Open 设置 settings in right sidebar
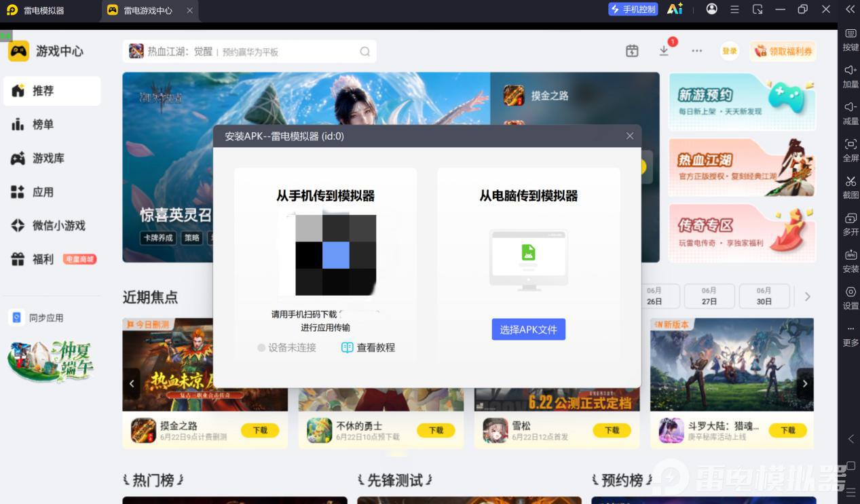The height and width of the screenshot is (504, 860). coord(850,292)
